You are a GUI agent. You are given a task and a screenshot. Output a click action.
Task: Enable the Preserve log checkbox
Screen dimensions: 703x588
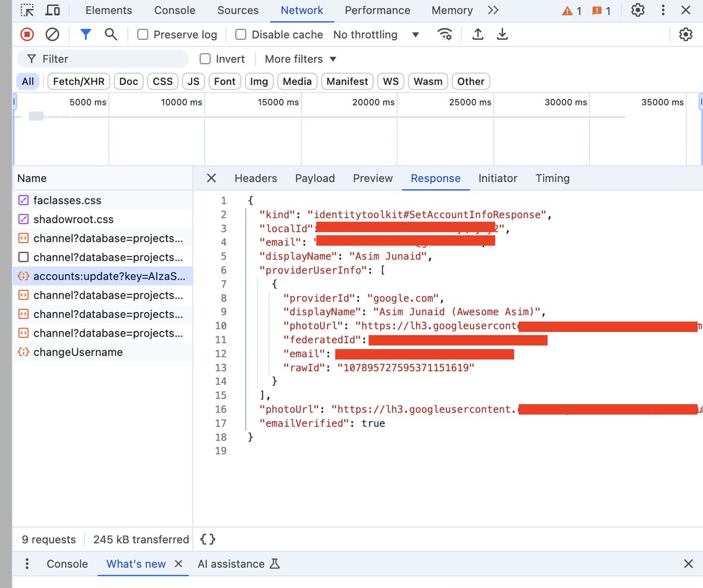click(x=142, y=35)
